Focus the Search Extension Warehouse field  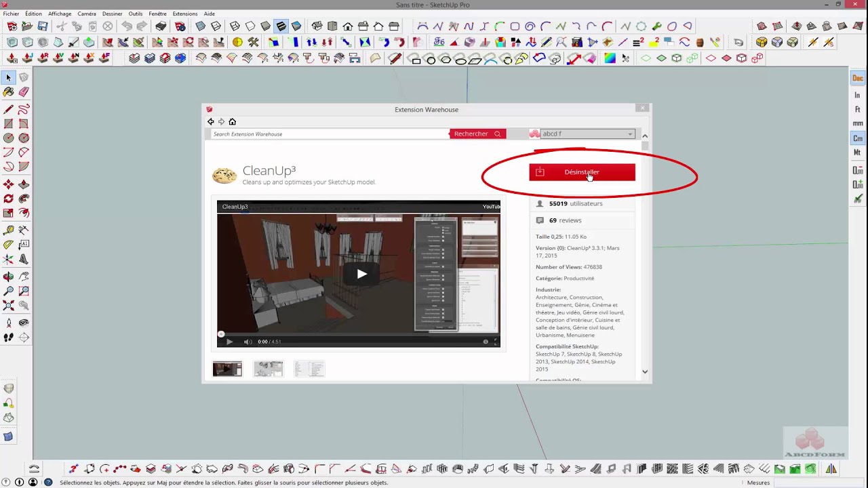coord(330,134)
